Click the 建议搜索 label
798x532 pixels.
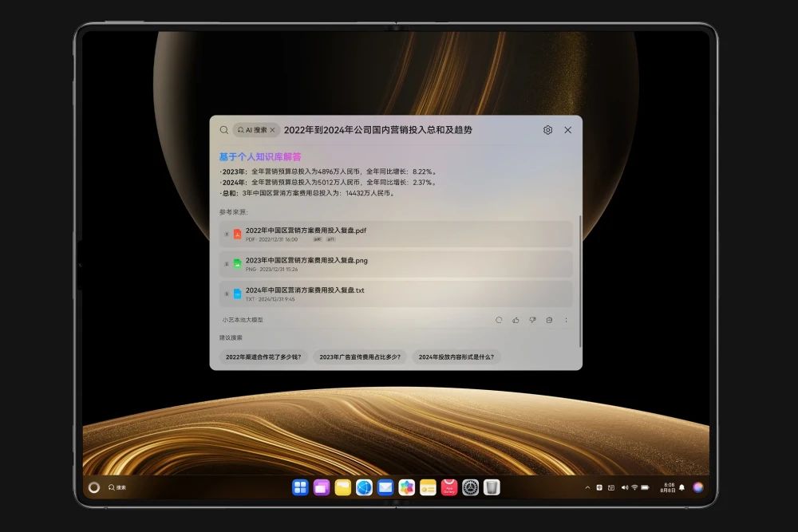point(231,337)
